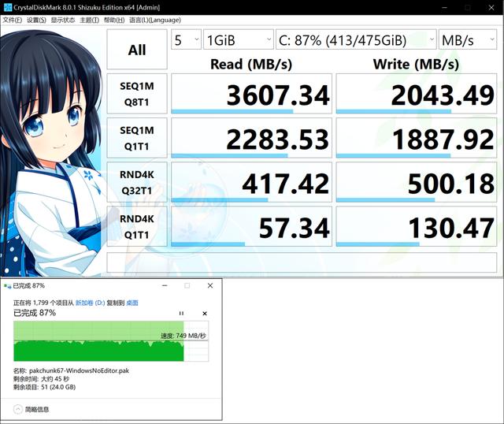Open the drive selector showing C: 87%
This screenshot has height=424, width=504.
(356, 39)
